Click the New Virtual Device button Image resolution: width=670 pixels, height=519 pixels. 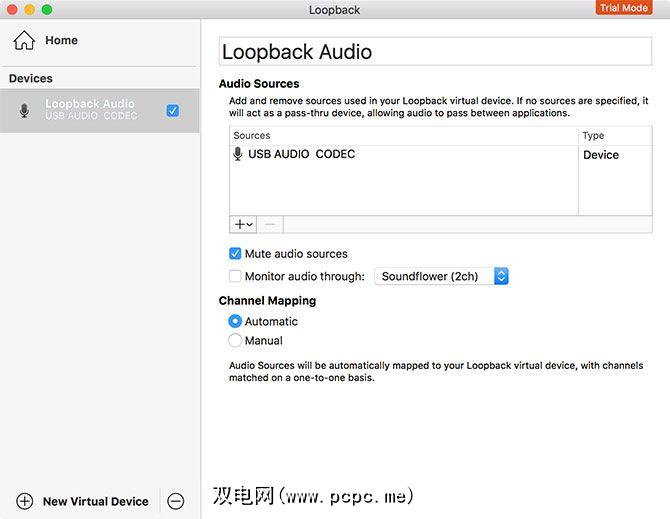point(95,501)
